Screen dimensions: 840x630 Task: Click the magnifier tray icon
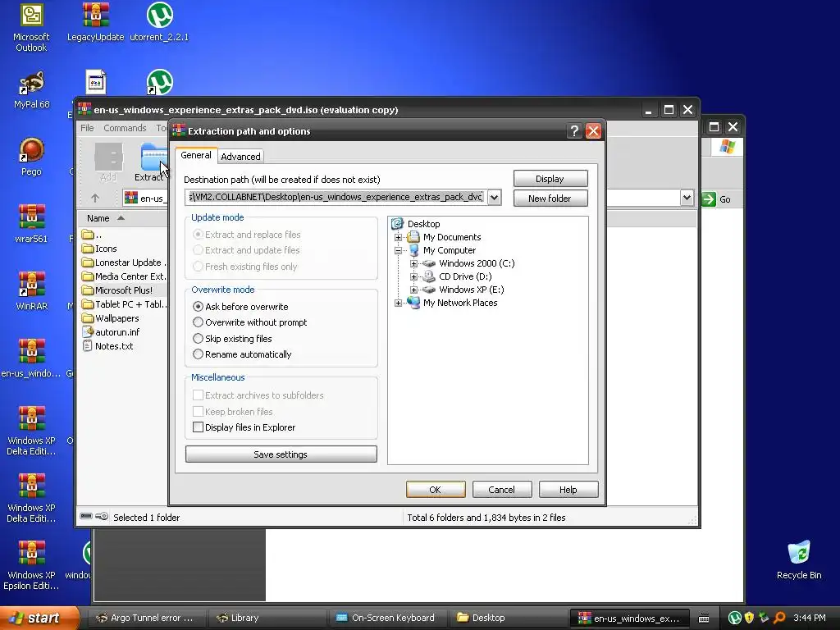[779, 619]
